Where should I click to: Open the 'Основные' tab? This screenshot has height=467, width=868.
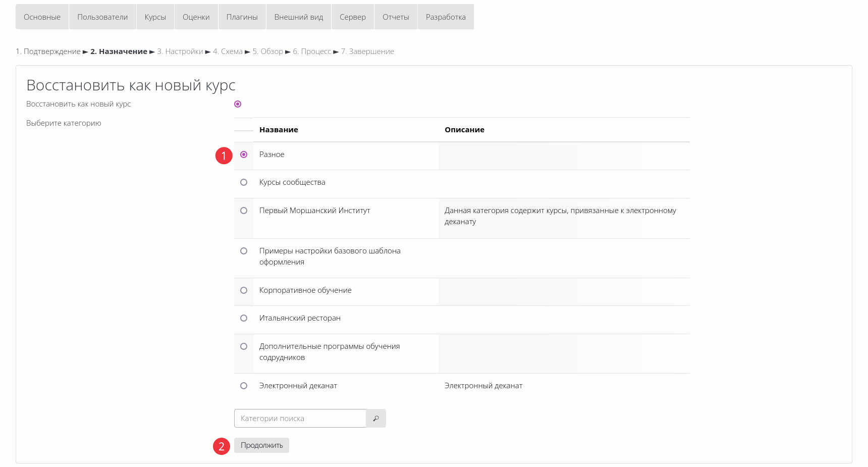[42, 17]
